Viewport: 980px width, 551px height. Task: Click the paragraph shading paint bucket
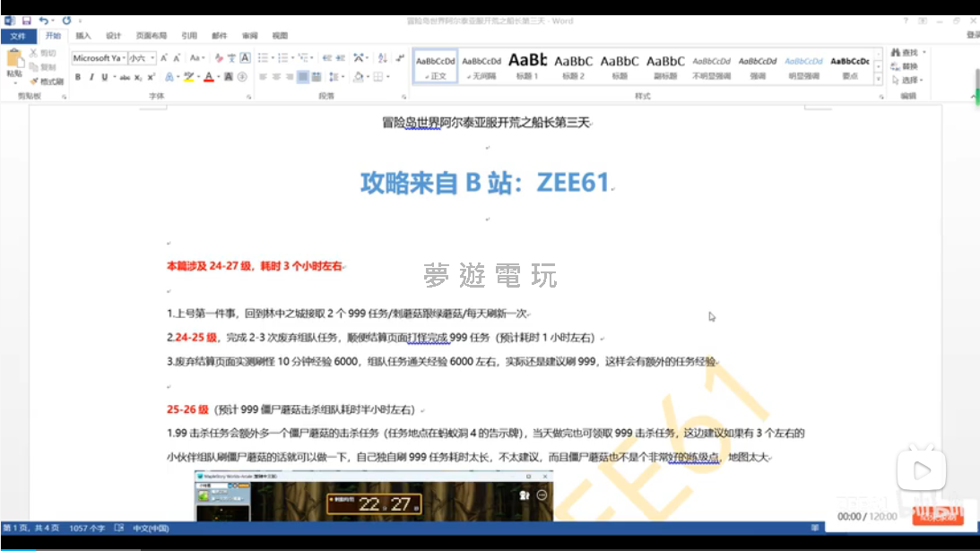[359, 77]
